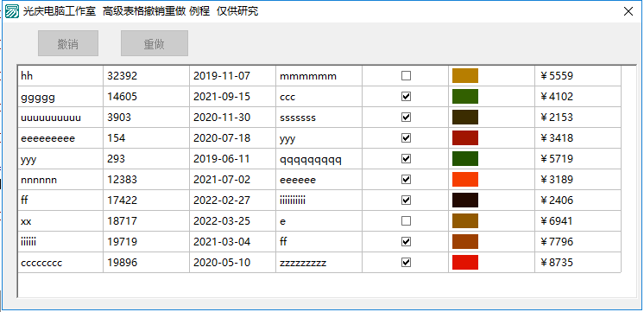
Task: Select the cell containing mmmmmm
Action: click(319, 76)
